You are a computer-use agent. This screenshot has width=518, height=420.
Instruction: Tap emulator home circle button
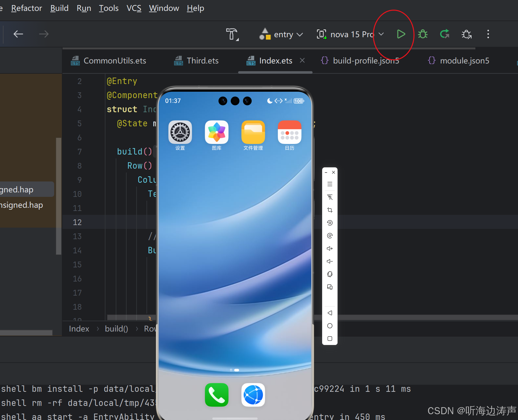[330, 326]
